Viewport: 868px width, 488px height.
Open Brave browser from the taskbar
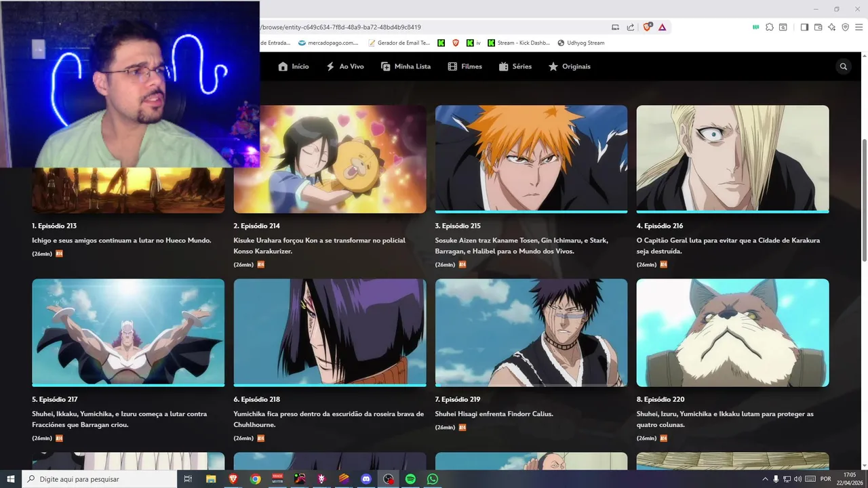coord(233,479)
